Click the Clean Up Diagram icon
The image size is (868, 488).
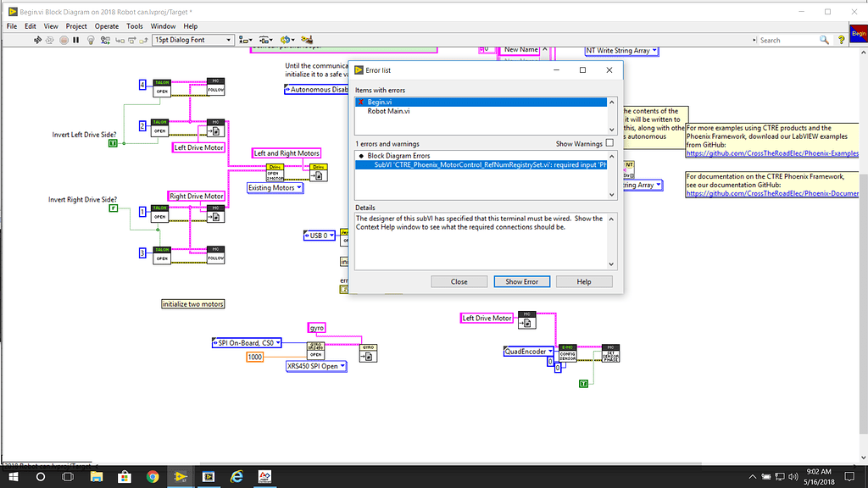(x=307, y=40)
